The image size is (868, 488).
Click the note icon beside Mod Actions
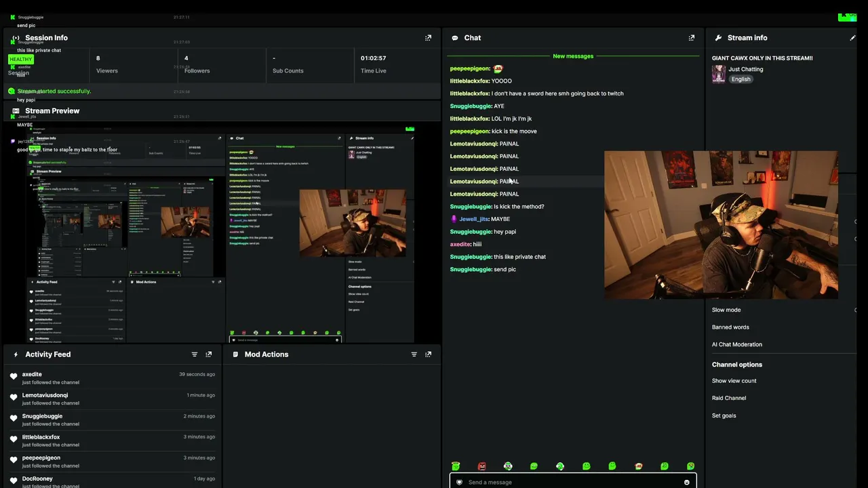pyautogui.click(x=235, y=354)
